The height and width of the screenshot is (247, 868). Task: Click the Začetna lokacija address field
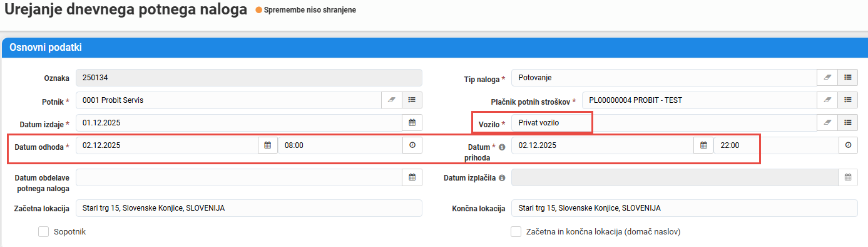click(249, 208)
